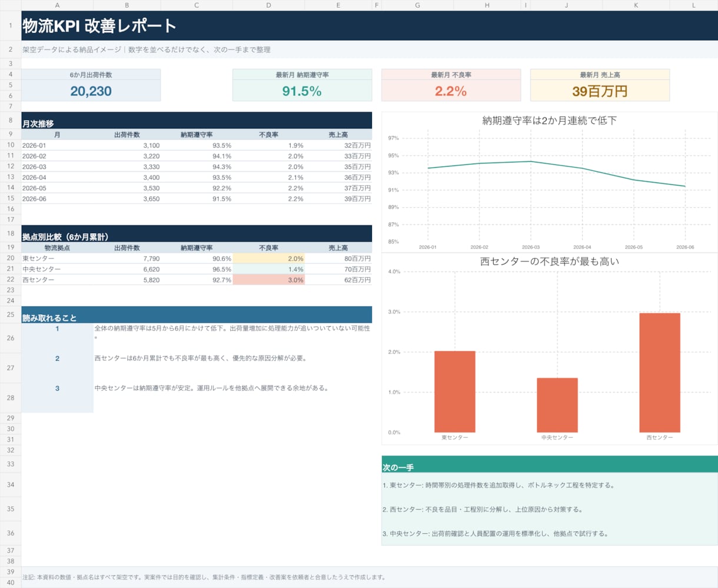The height and width of the screenshot is (588, 718).
Task: Click the KPI value '39百万円'
Action: coord(600,91)
